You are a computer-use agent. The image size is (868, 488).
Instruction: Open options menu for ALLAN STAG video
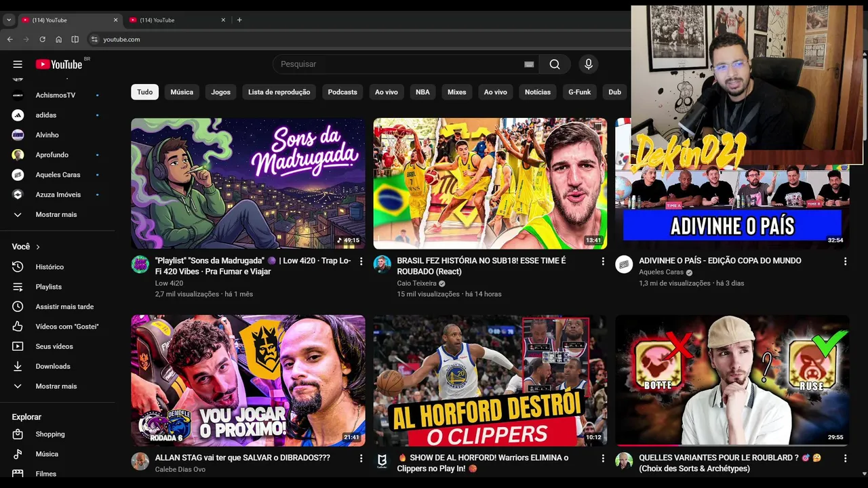(x=361, y=458)
